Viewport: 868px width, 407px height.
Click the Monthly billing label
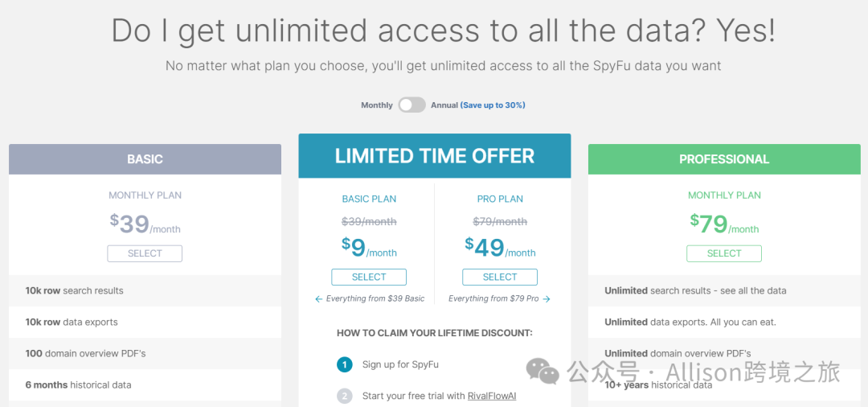click(x=377, y=105)
